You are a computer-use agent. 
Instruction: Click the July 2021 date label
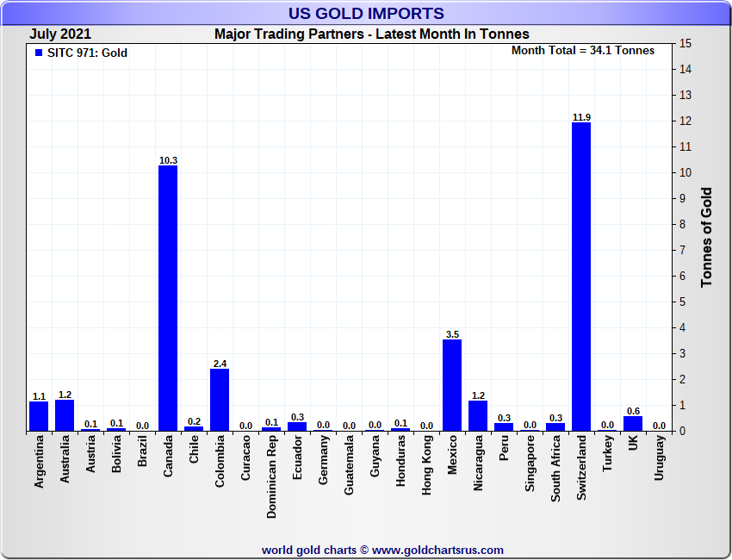[60, 34]
